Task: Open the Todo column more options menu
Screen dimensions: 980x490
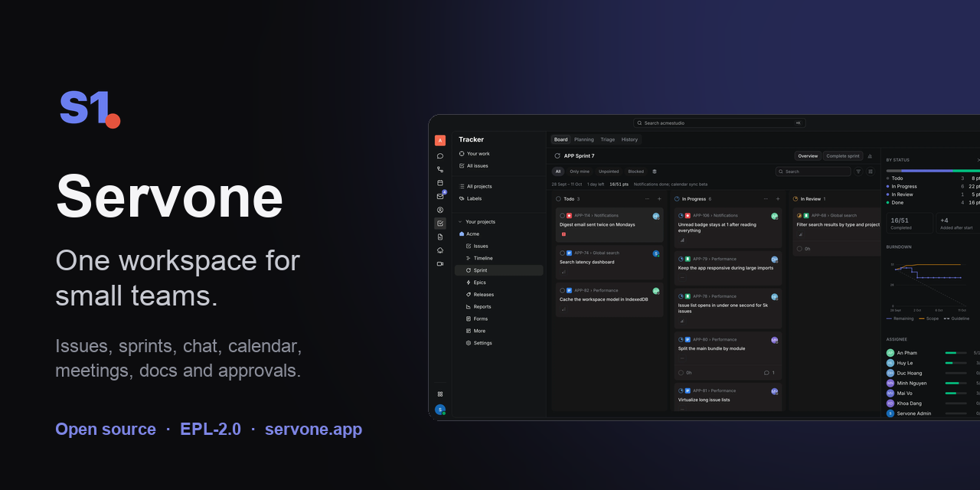Action: click(x=647, y=199)
